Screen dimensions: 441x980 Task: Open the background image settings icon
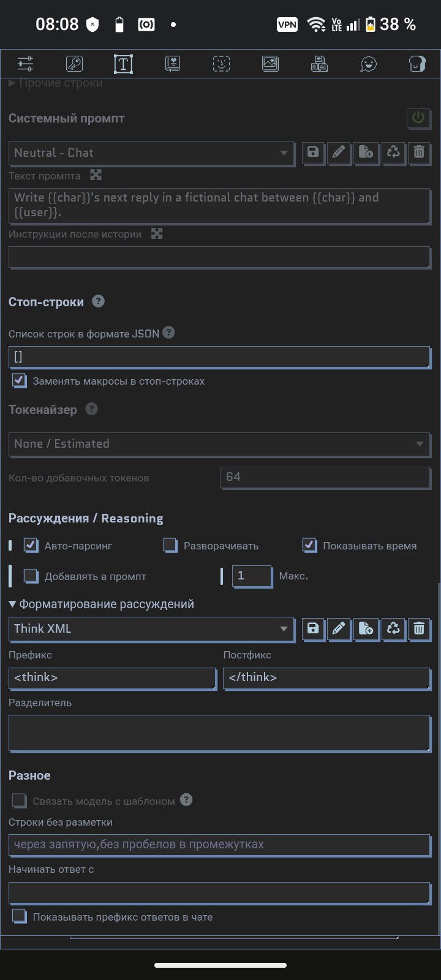click(x=270, y=64)
